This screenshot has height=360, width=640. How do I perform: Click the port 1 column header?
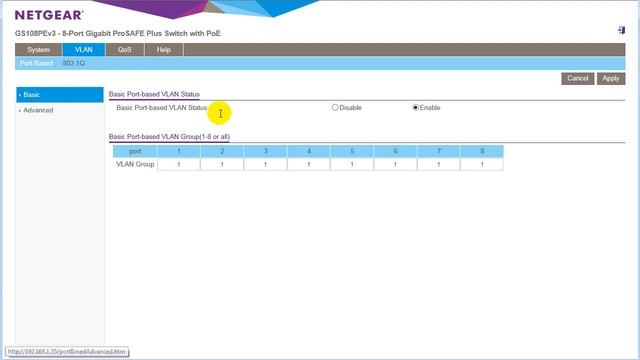pos(179,151)
